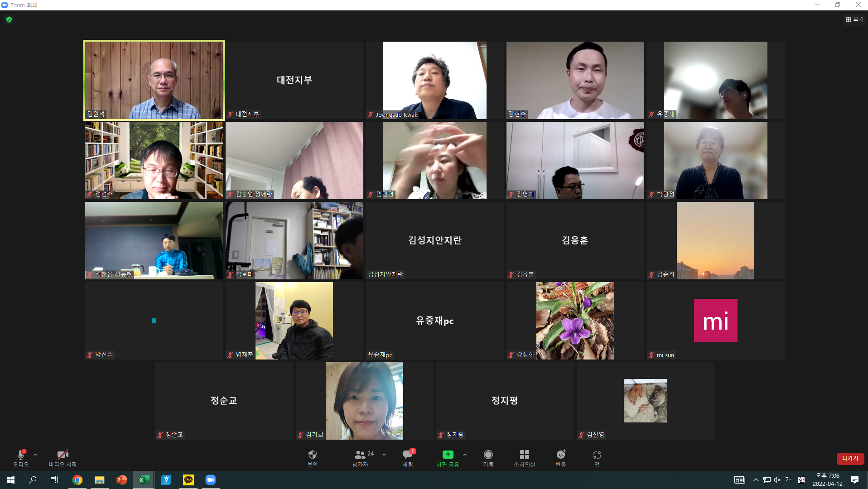Open Task View on taskbar
Screen dimensions: 868x489
point(54,480)
